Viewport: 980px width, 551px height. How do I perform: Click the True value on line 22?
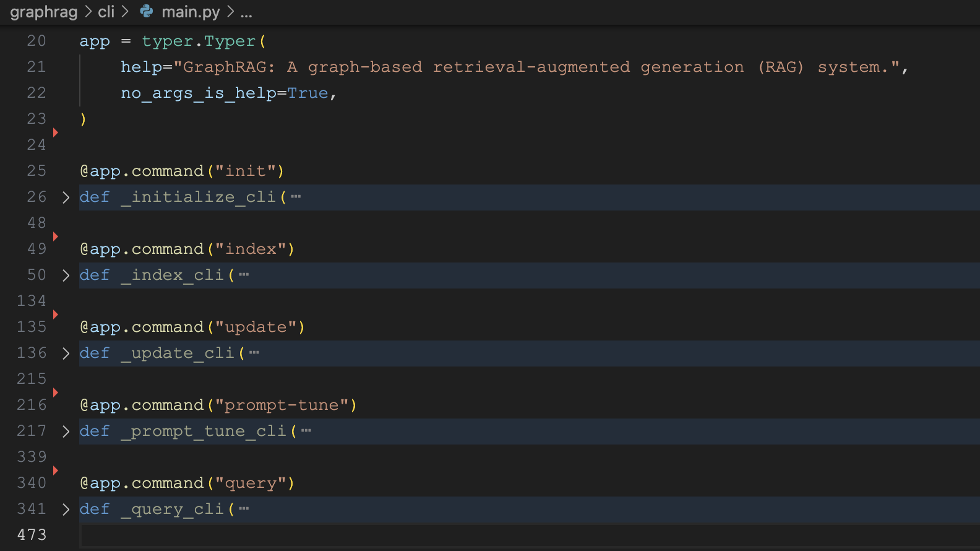click(x=307, y=93)
